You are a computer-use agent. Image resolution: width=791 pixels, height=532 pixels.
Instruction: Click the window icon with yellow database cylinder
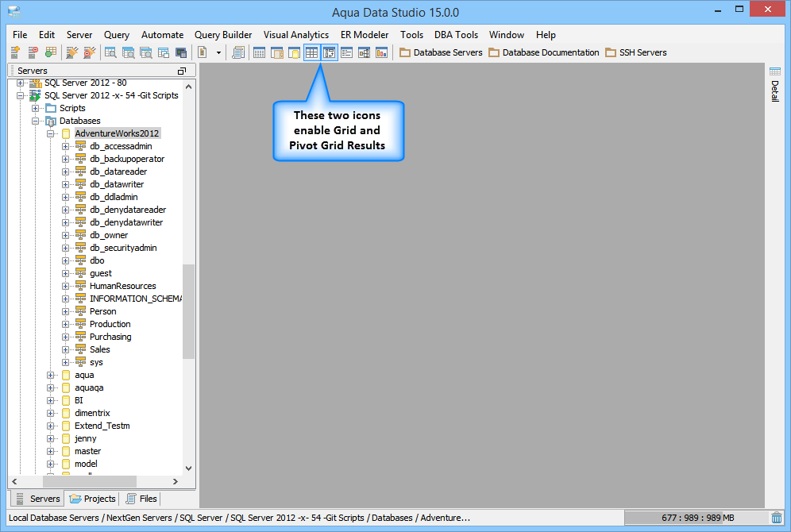point(294,52)
